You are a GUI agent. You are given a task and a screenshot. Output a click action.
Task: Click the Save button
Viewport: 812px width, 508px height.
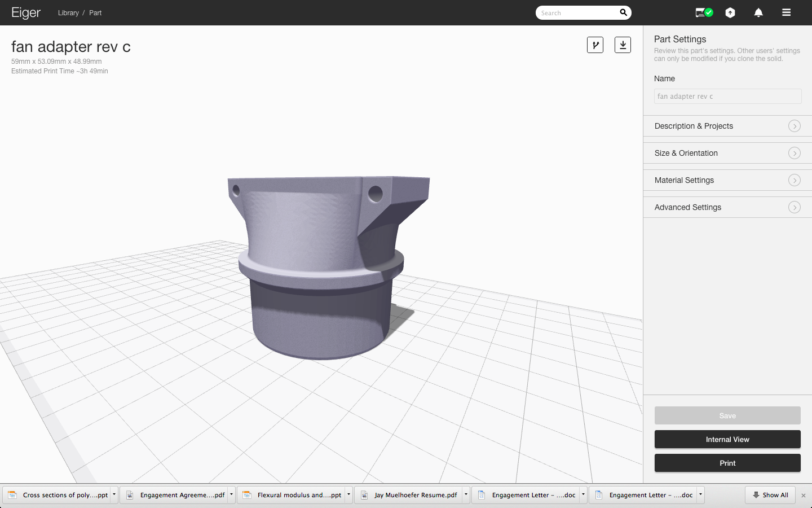[727, 415]
